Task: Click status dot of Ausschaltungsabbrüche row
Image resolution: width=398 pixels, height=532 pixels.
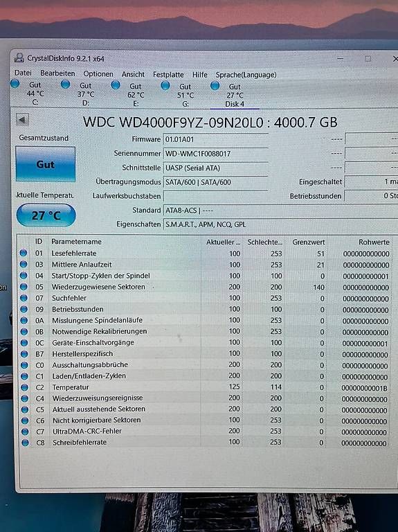Action: pos(24,365)
